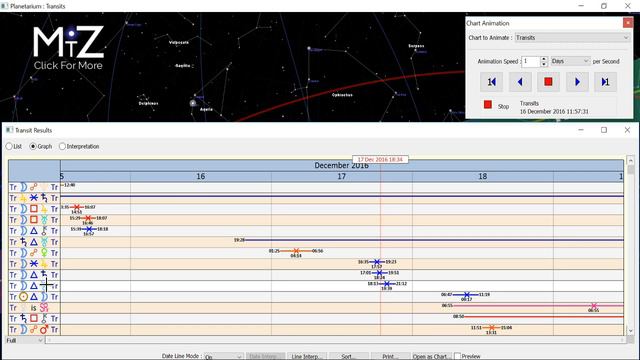
Task: Click the yellow Jupiter glyph in the Jupiter sextile Saturn row
Action: pyautogui.click(x=24, y=198)
